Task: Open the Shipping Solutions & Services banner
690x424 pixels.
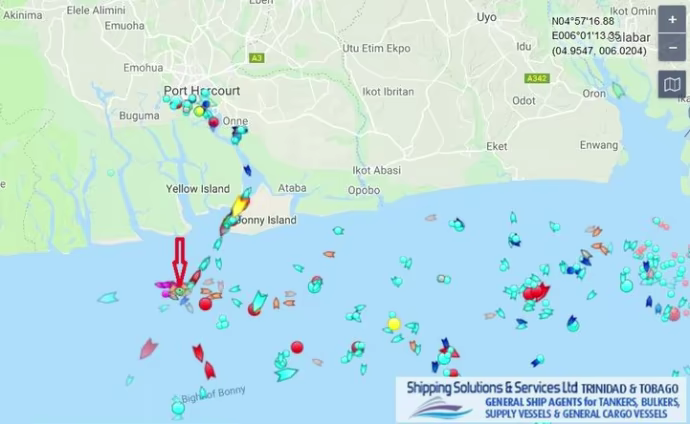Action: pos(541,399)
